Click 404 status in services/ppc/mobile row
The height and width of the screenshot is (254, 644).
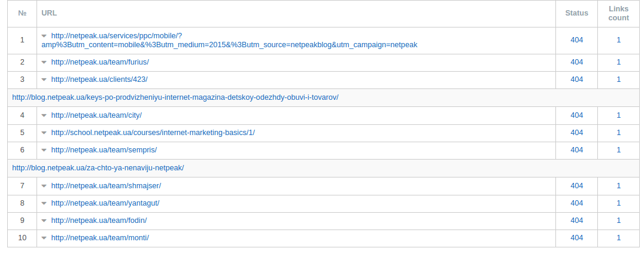[576, 40]
